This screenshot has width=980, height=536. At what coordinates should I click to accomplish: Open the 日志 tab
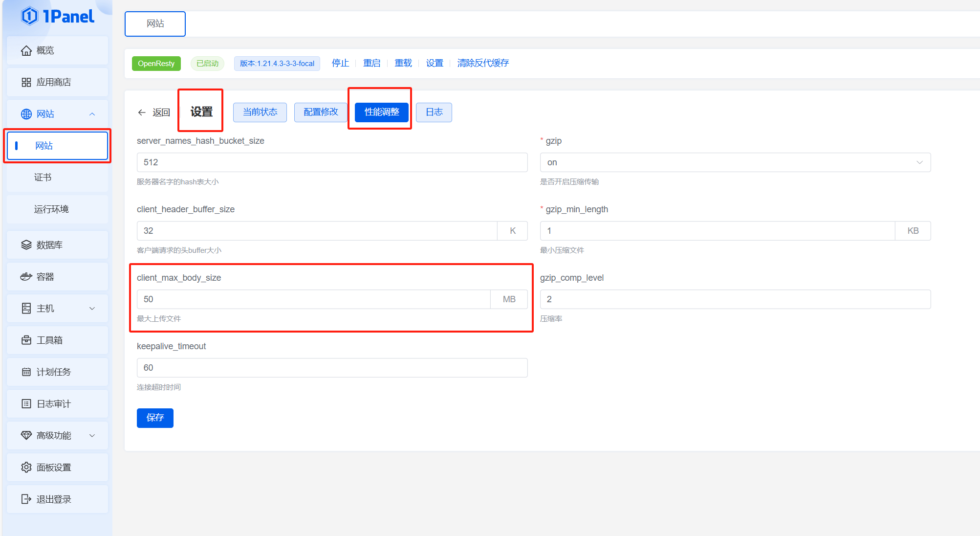tap(434, 112)
